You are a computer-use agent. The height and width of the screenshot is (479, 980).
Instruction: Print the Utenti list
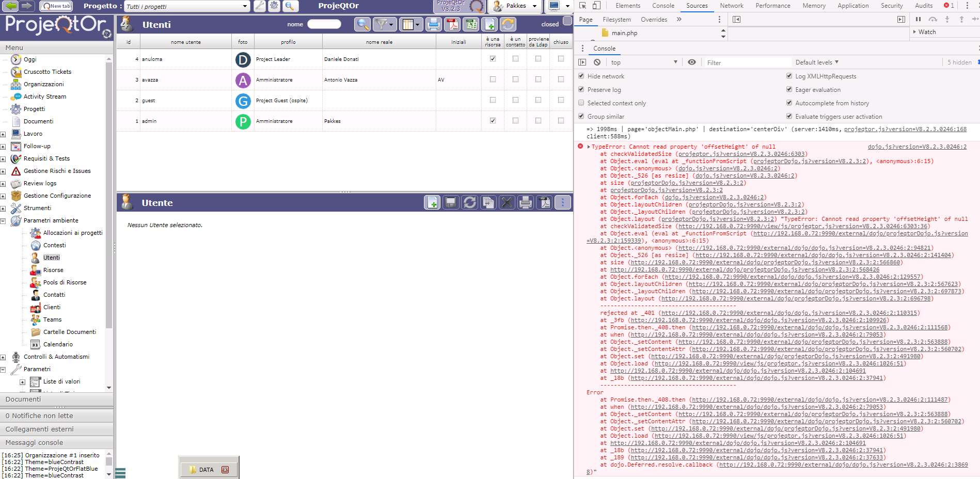point(434,24)
